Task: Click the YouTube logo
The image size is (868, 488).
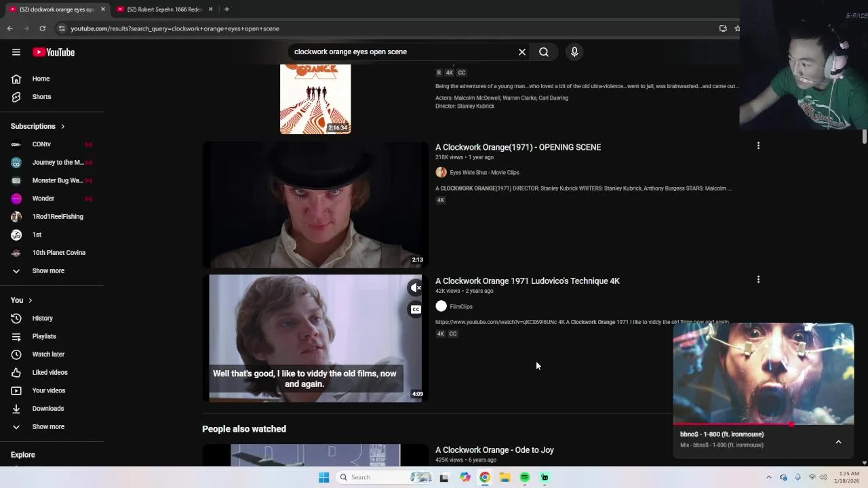Action: click(x=54, y=52)
